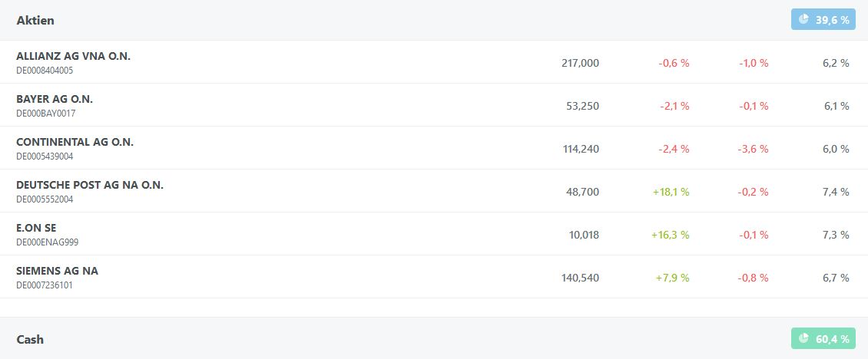Click the 7,4 % weight of Deutsche Post

(836, 192)
